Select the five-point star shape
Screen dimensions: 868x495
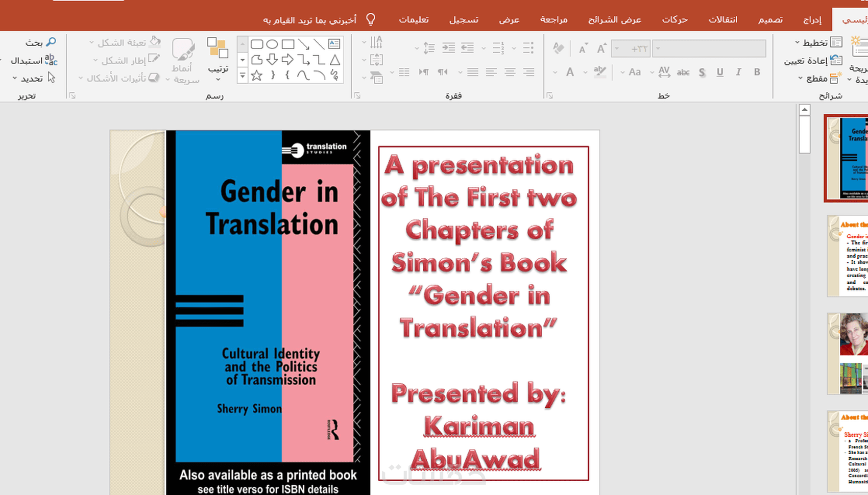(257, 76)
